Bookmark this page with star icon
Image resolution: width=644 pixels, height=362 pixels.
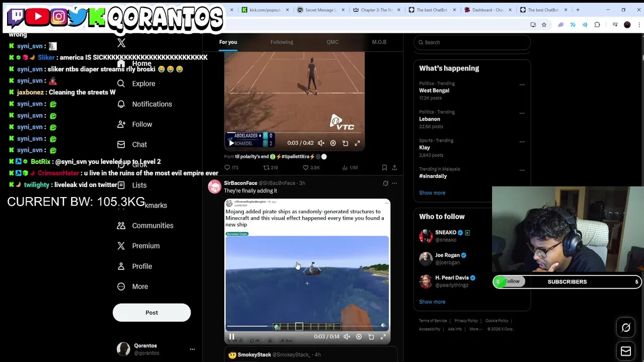[544, 25]
